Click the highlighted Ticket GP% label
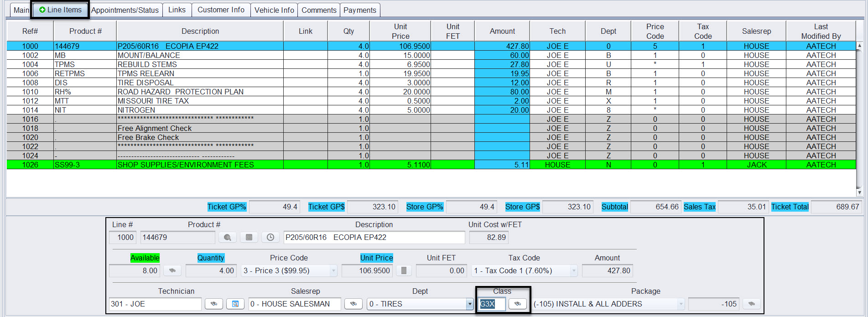The height and width of the screenshot is (317, 868). point(227,207)
